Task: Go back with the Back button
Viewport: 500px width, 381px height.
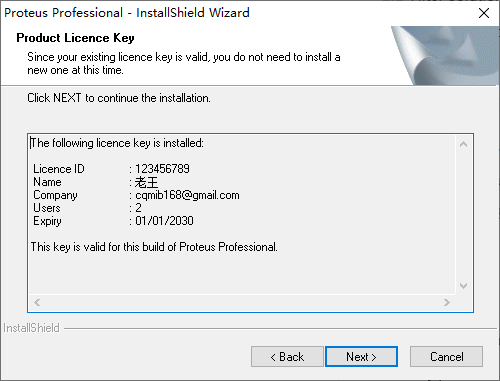Action: coord(287,357)
